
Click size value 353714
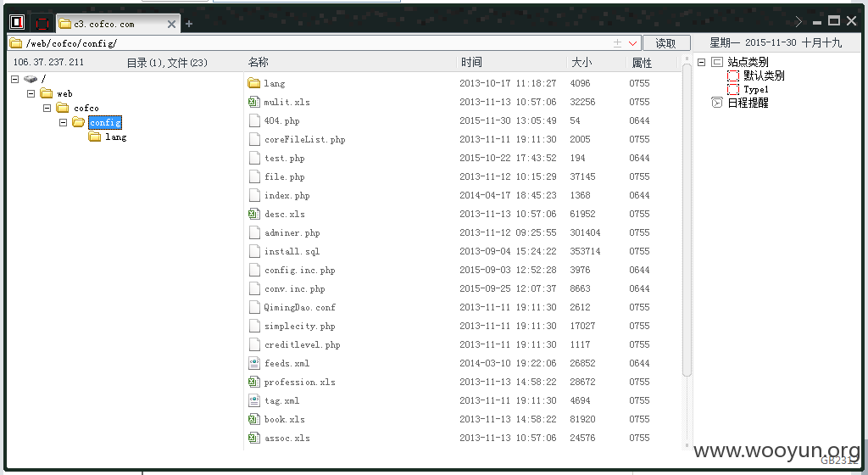pyautogui.click(x=585, y=251)
